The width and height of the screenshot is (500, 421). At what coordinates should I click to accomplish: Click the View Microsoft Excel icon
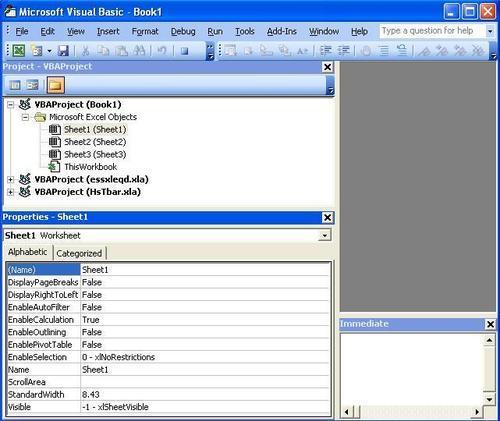(x=19, y=51)
